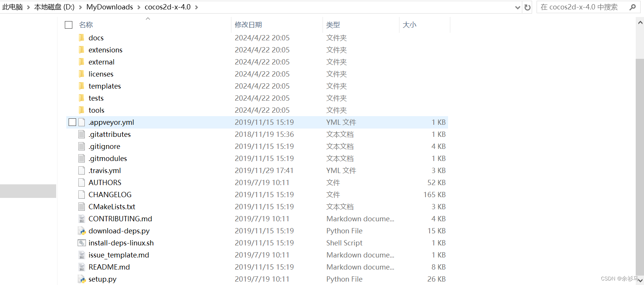Click the issue_template.md markdown icon
644x285 pixels.
click(x=81, y=255)
